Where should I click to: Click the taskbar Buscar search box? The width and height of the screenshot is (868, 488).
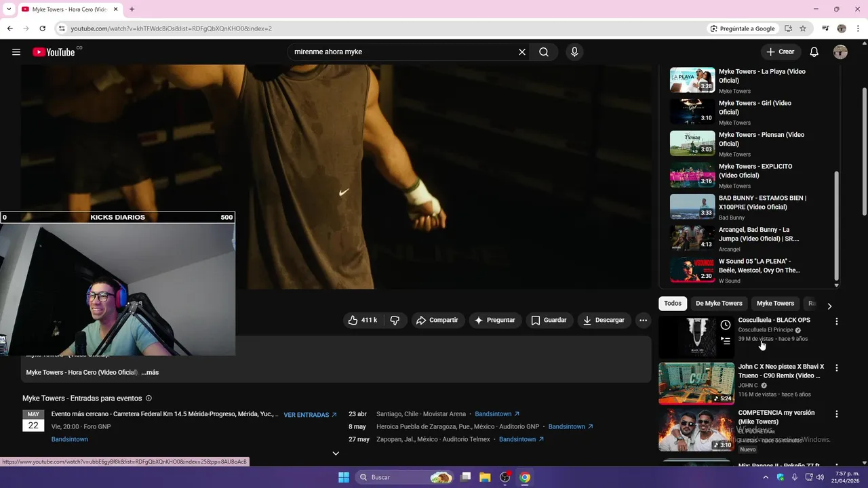(405, 477)
